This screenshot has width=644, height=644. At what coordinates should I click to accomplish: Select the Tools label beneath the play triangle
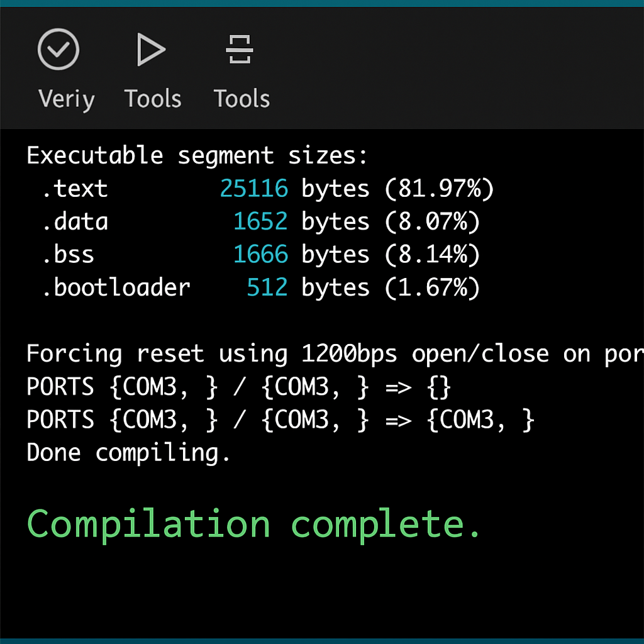point(152,99)
